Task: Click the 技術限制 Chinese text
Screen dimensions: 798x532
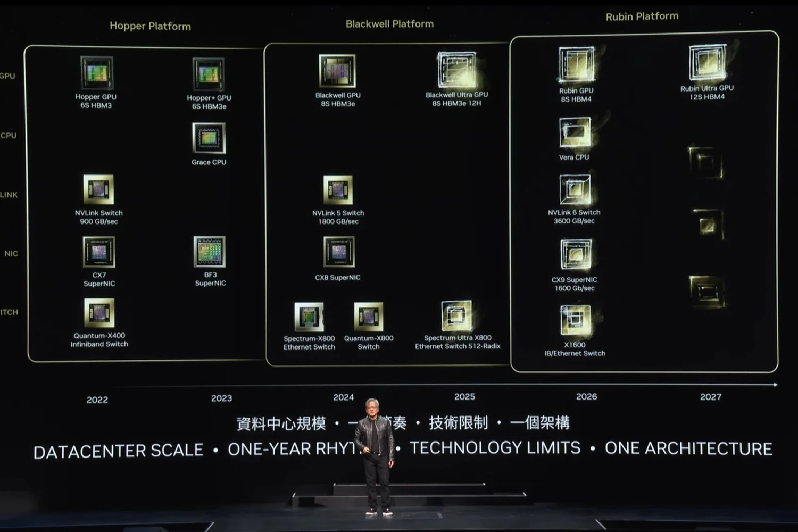Action: (458, 423)
